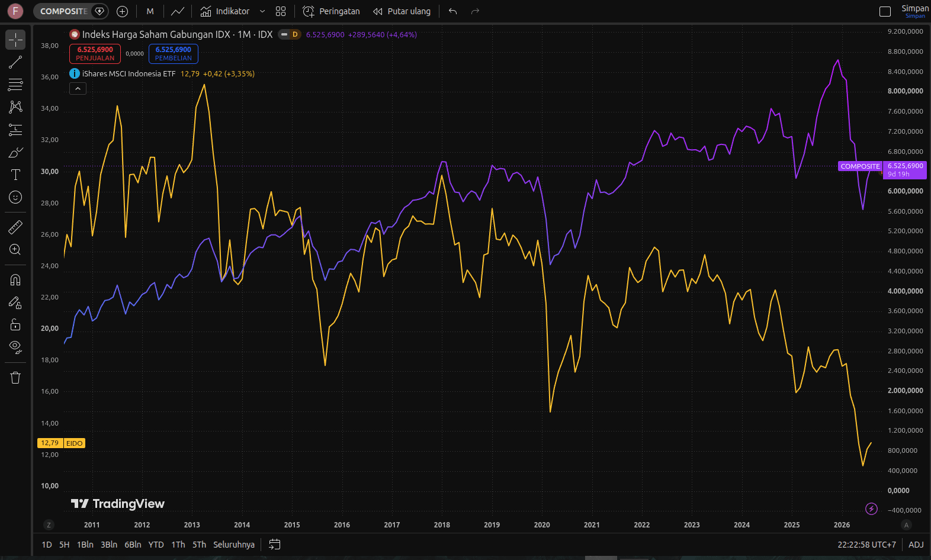The image size is (931, 560).
Task: Click the purple lightning icon
Action: coord(871,508)
